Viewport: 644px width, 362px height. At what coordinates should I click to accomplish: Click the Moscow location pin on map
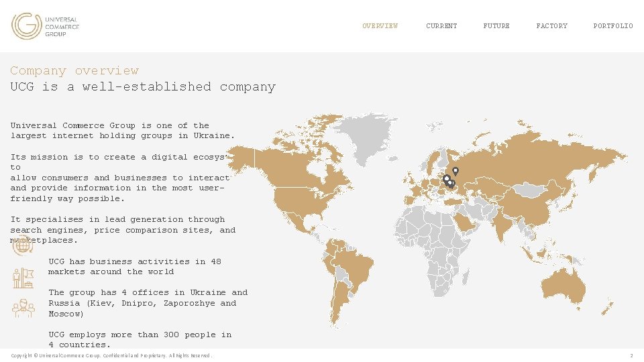click(x=455, y=171)
